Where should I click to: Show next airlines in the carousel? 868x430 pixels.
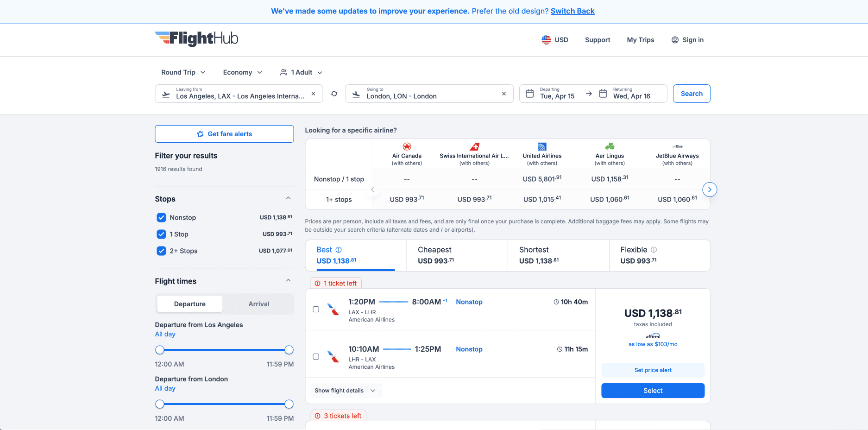click(710, 190)
